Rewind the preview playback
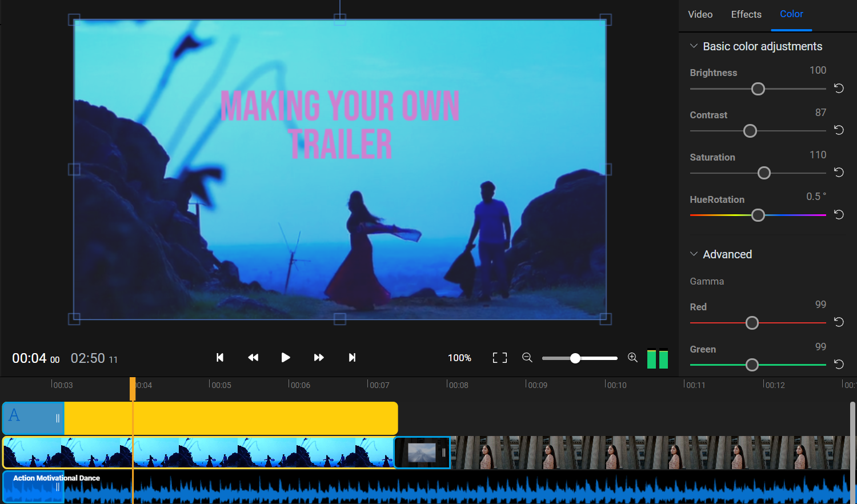The height and width of the screenshot is (504, 857). [253, 357]
